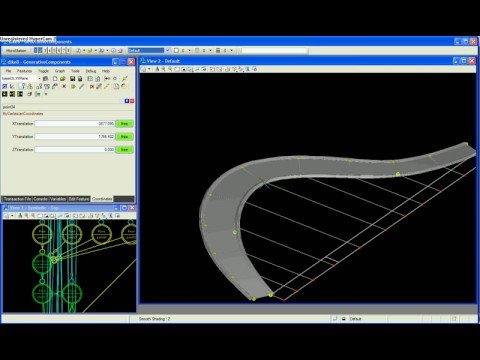Open the Debug menu

pyautogui.click(x=91, y=71)
